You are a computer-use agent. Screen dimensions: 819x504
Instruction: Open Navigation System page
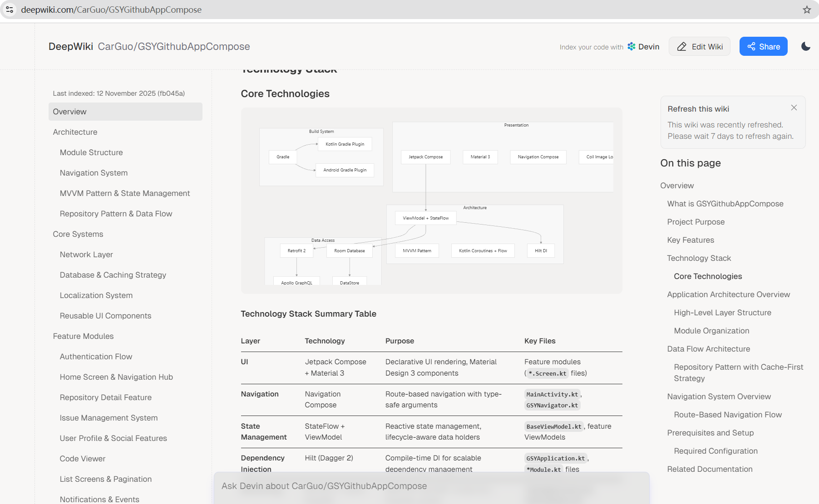94,173
